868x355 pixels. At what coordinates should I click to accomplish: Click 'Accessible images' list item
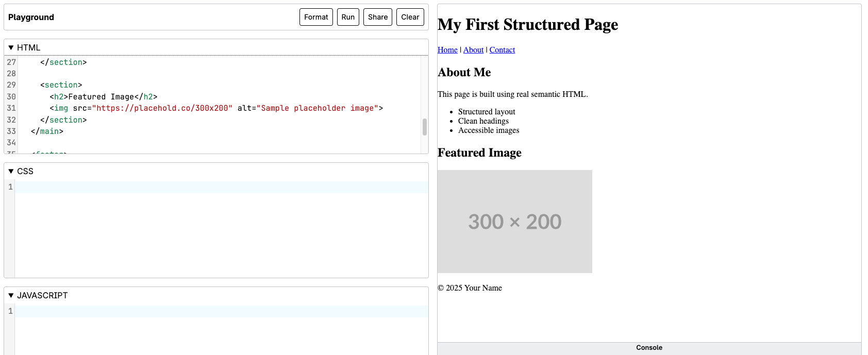489,130
